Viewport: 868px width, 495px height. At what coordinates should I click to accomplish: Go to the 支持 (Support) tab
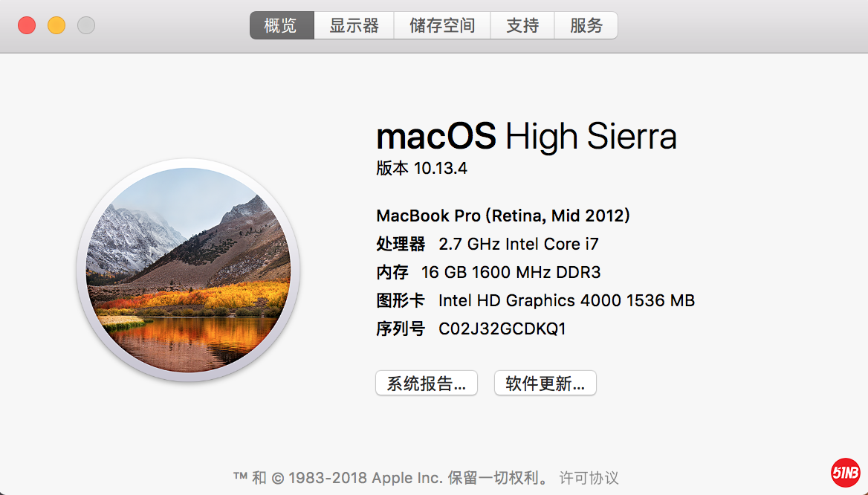(x=522, y=25)
